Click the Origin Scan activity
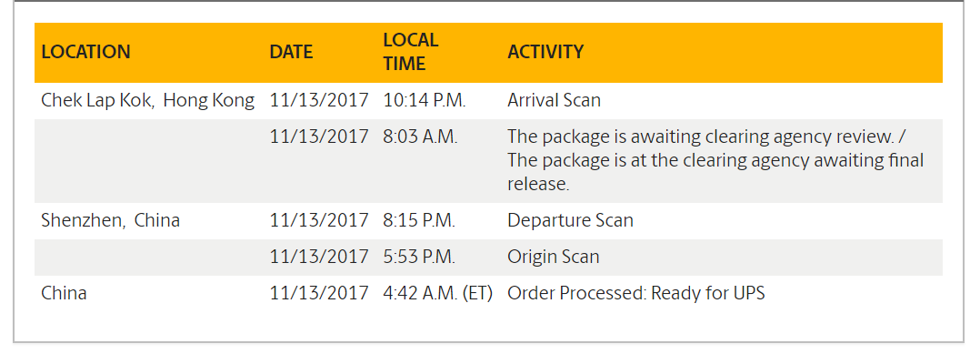Screen dimensions: 980x364 click(x=553, y=257)
